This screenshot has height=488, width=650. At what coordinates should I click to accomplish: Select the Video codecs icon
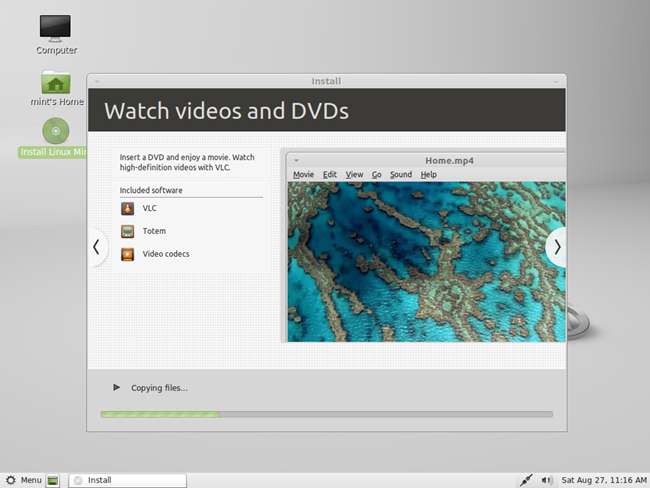click(127, 254)
